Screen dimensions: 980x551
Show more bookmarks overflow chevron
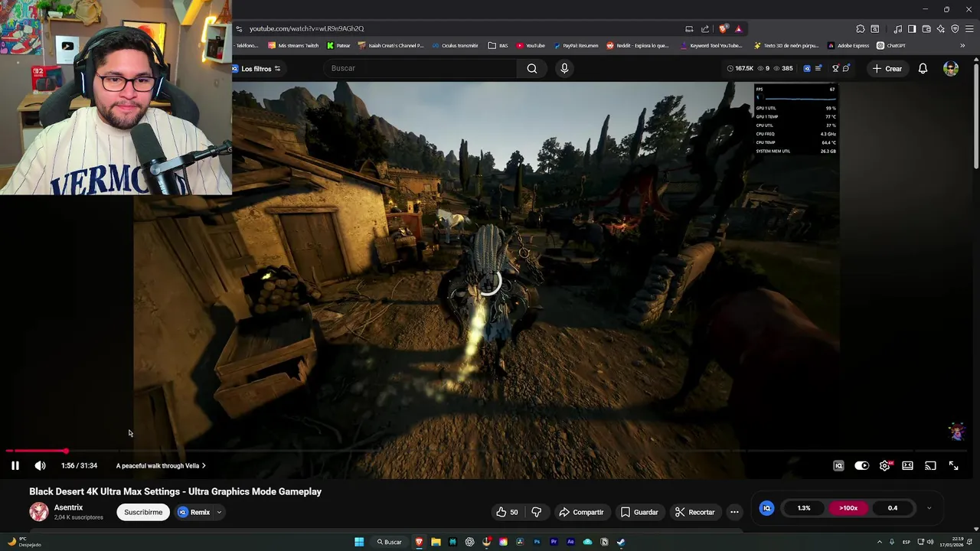pyautogui.click(x=962, y=46)
